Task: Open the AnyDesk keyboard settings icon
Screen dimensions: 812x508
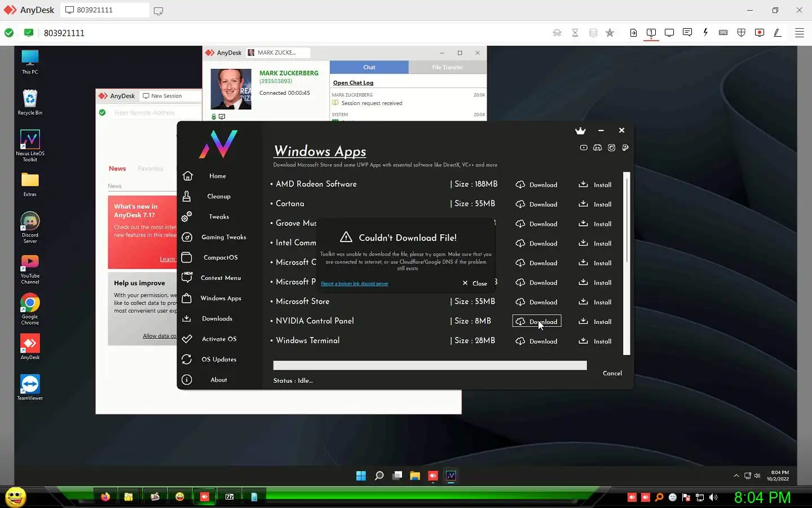Action: click(x=723, y=33)
